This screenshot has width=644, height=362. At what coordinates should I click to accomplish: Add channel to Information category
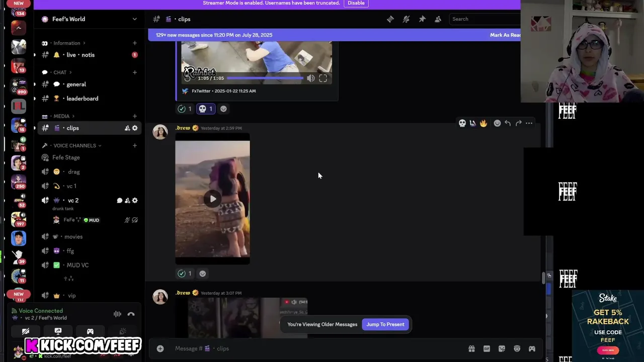click(x=134, y=43)
